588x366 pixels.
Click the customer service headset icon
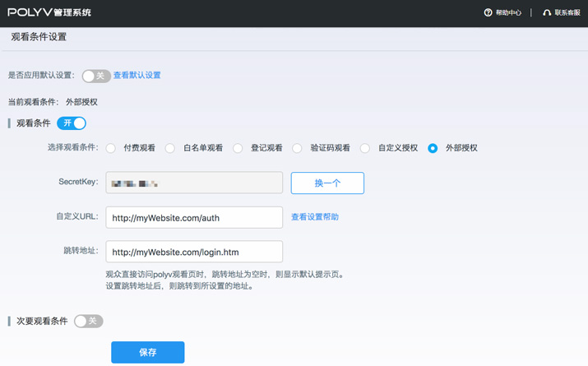pyautogui.click(x=547, y=13)
